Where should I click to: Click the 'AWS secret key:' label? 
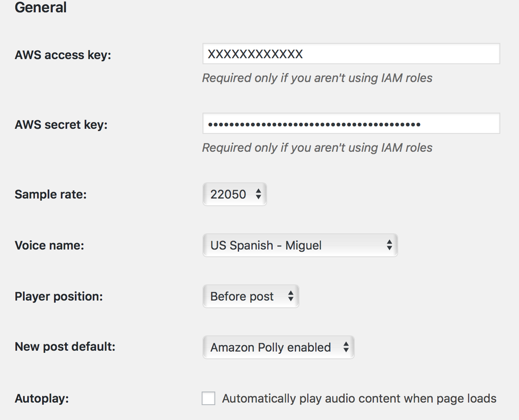tap(61, 125)
